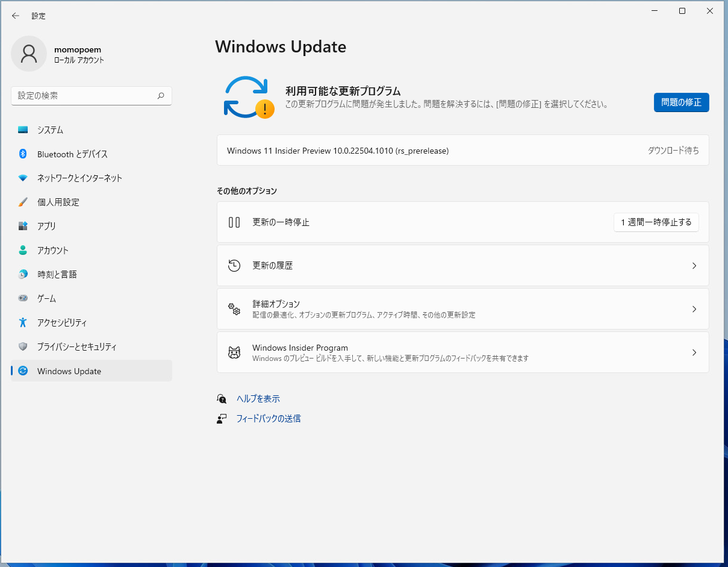Go to 時刻と言語 settings
Image resolution: width=728 pixels, height=567 pixels.
pos(92,274)
